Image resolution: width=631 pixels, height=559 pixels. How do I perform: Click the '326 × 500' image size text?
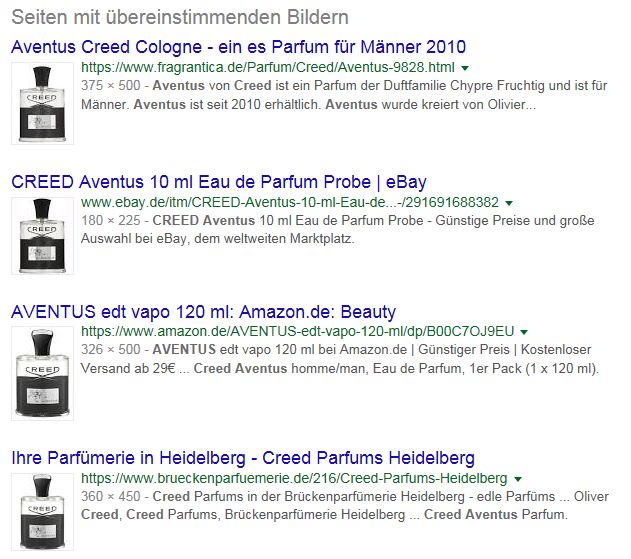point(111,349)
